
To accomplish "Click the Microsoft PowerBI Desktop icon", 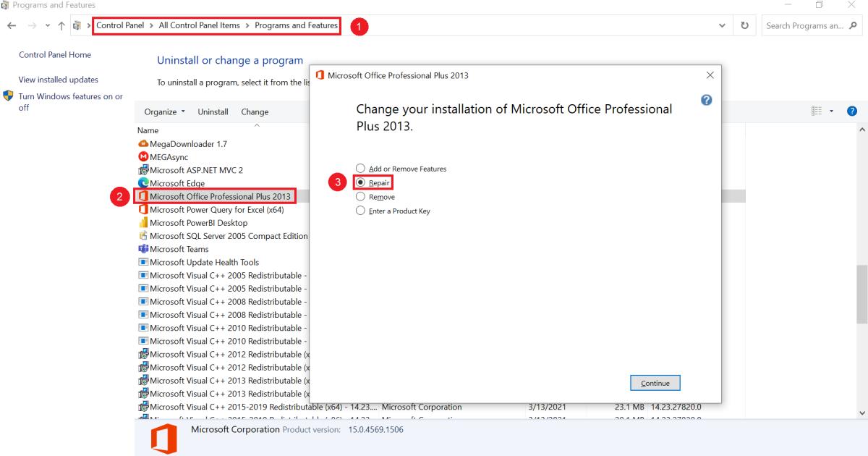I will (x=143, y=223).
